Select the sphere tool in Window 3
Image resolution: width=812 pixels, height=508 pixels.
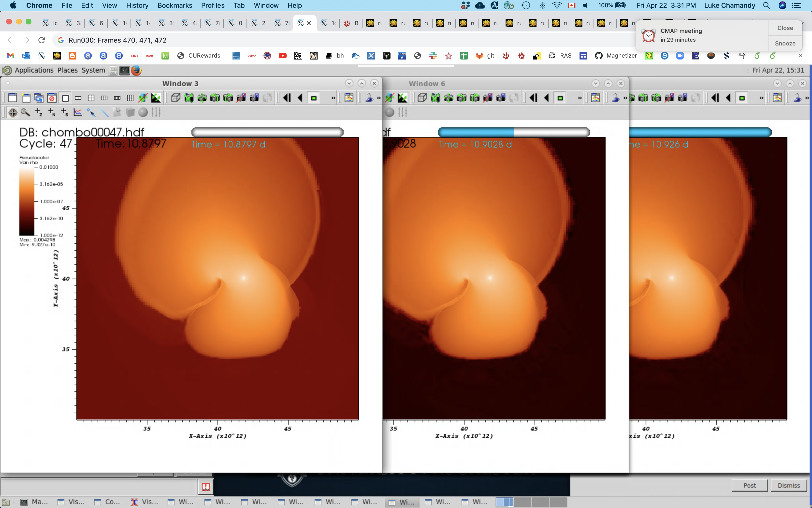click(x=143, y=112)
